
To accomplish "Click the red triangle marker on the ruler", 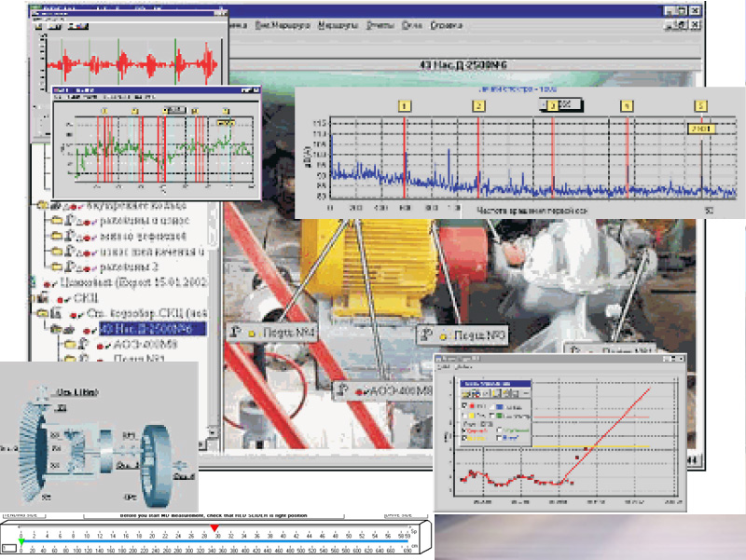I will (214, 528).
